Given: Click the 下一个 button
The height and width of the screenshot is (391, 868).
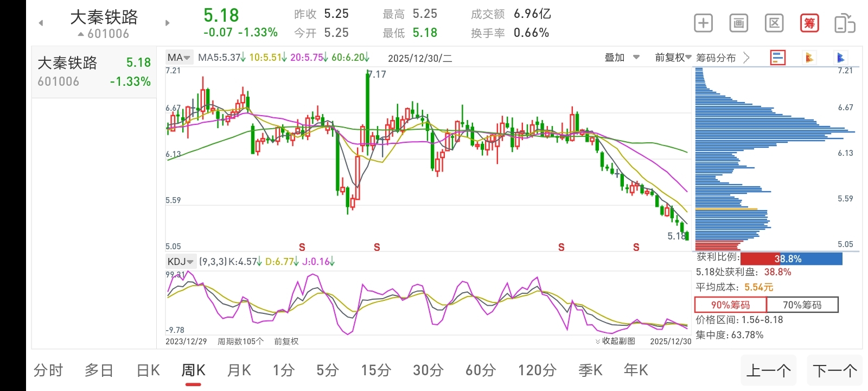Looking at the screenshot, I should coord(835,370).
